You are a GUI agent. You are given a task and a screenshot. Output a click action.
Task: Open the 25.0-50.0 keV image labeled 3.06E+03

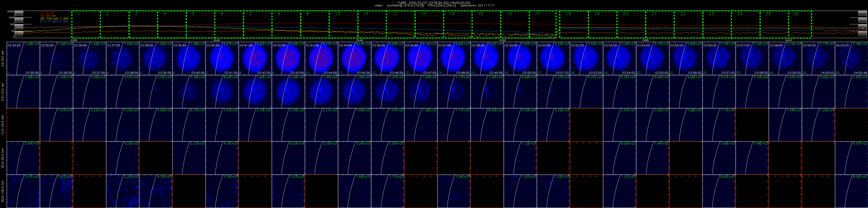click(354, 158)
